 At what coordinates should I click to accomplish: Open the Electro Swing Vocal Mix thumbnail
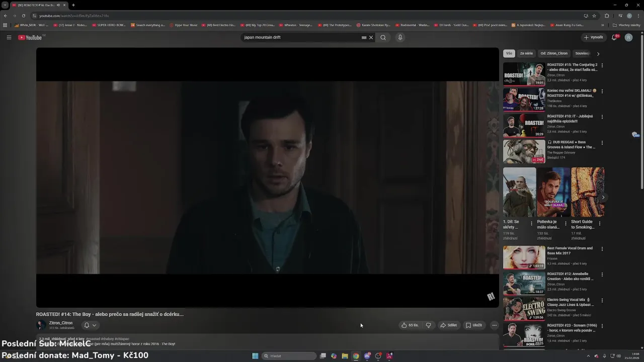point(524,309)
